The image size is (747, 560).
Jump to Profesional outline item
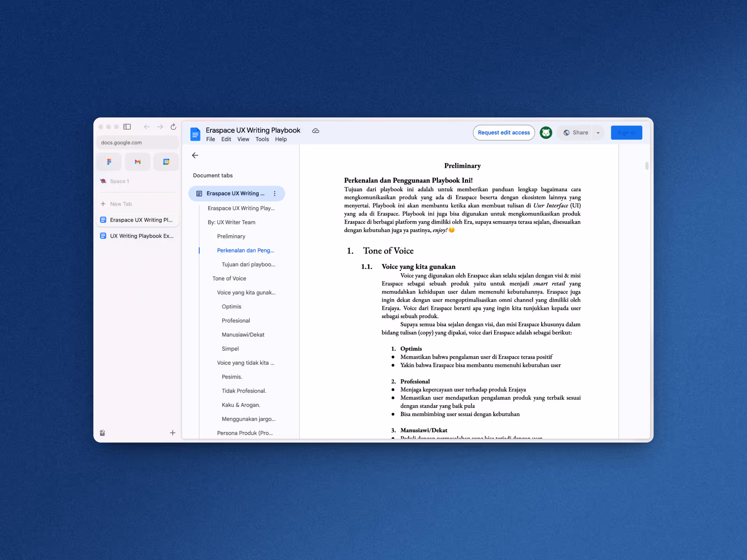[x=236, y=320]
